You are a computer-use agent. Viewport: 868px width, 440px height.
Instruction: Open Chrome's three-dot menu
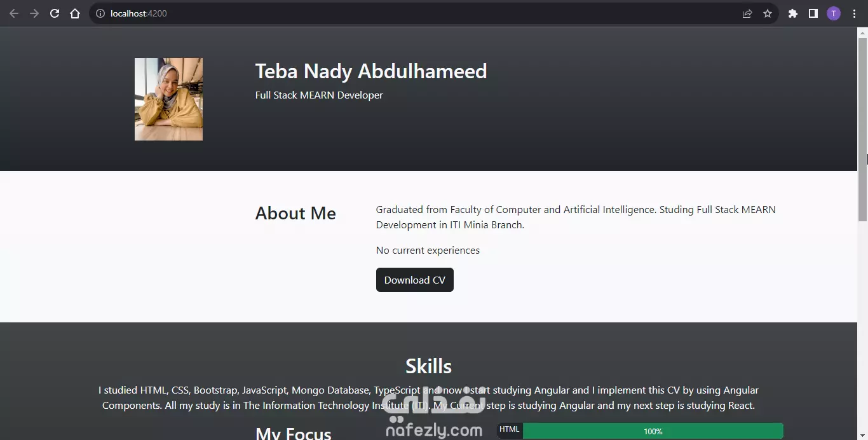pyautogui.click(x=854, y=13)
